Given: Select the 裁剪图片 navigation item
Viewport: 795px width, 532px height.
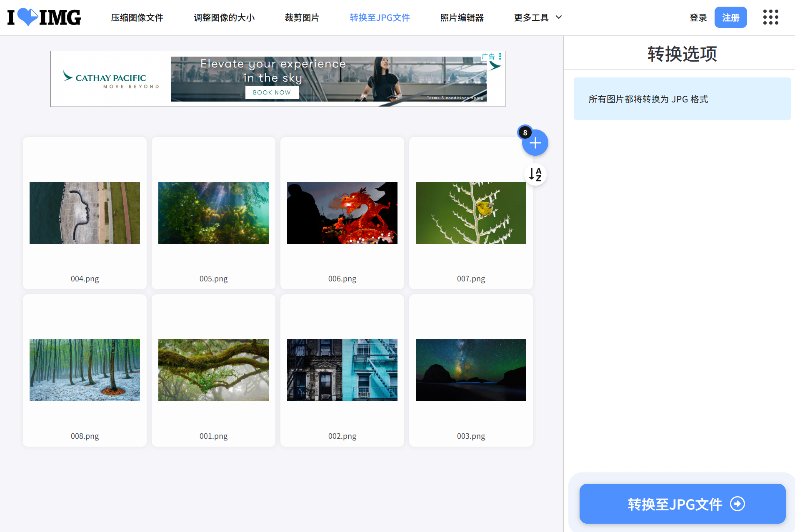Looking at the screenshot, I should [x=302, y=17].
